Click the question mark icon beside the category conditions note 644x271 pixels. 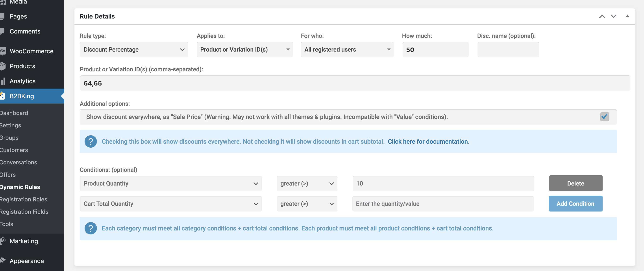click(91, 228)
